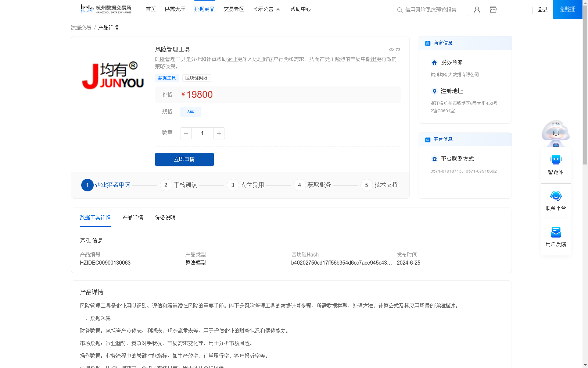The width and height of the screenshot is (588, 368).
Task: Click the 算法模型 product type value
Action: [196, 263]
